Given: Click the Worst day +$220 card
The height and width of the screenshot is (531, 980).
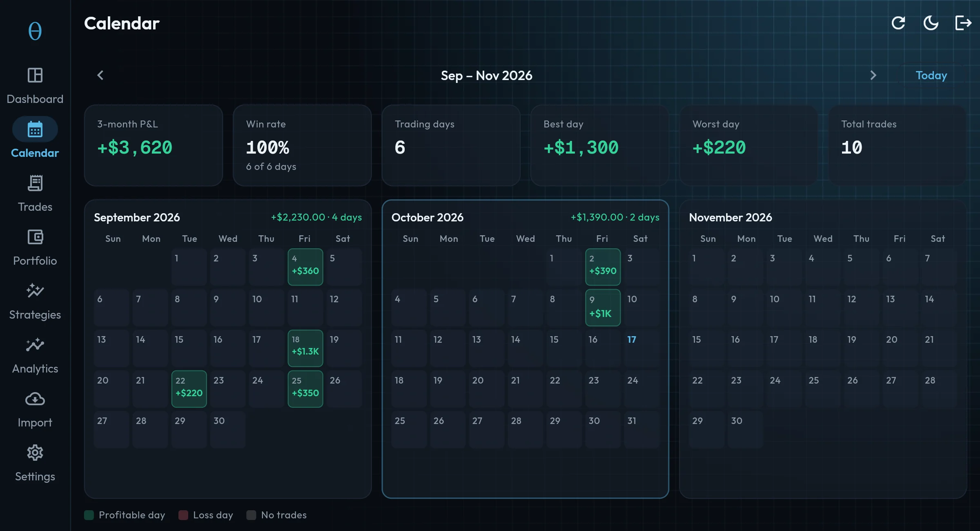Looking at the screenshot, I should [x=748, y=145].
